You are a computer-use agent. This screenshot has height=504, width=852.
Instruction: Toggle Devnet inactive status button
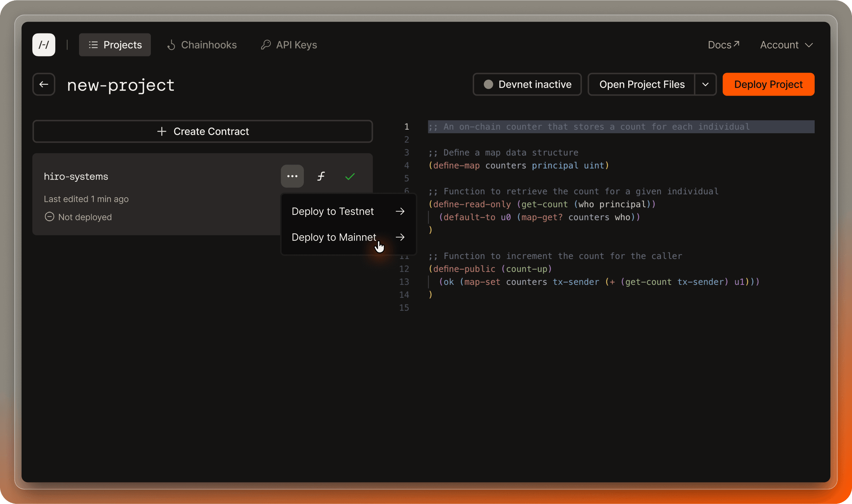pyautogui.click(x=527, y=84)
